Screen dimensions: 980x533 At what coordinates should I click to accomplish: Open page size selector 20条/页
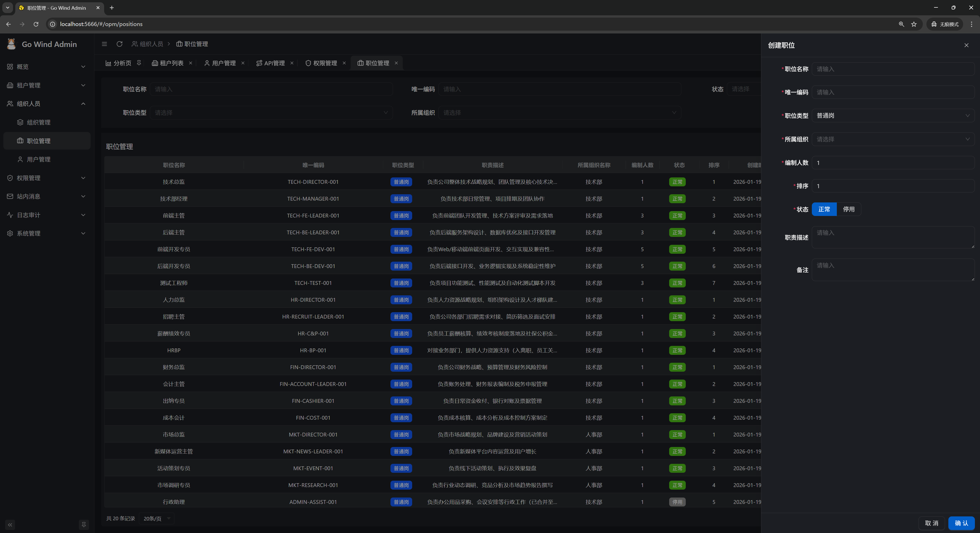pos(156,518)
